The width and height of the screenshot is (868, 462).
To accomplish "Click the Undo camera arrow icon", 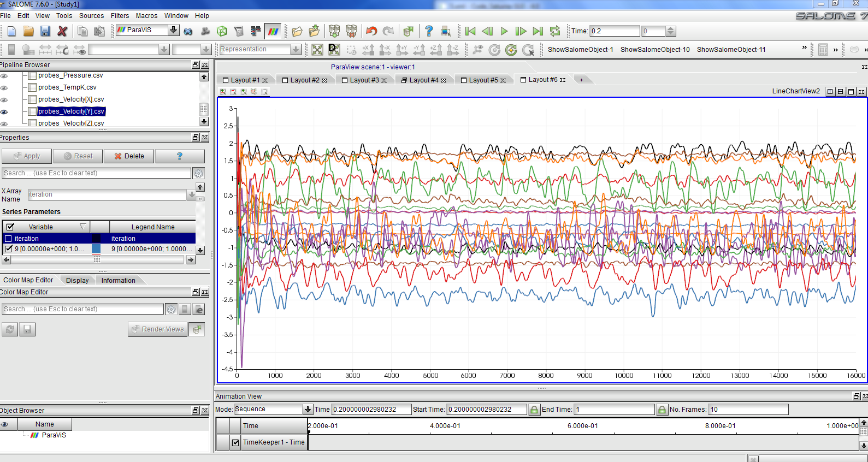I will tap(371, 31).
